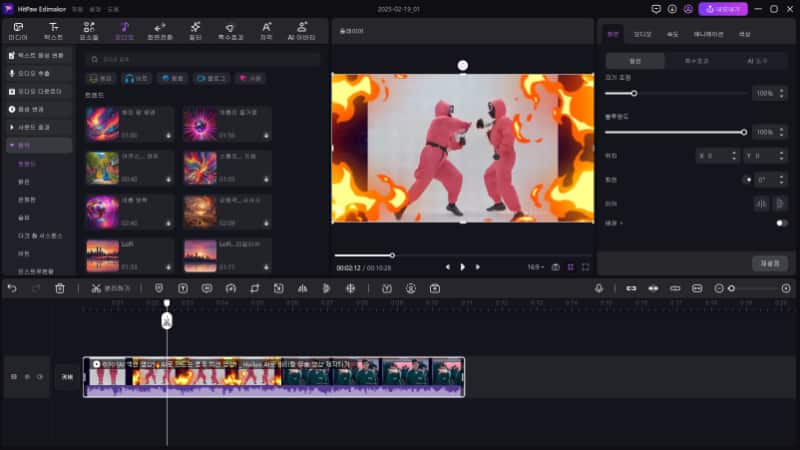This screenshot has height=450, width=800.
Task: Click the undo arrow in timeline toolbar
Action: [12, 288]
